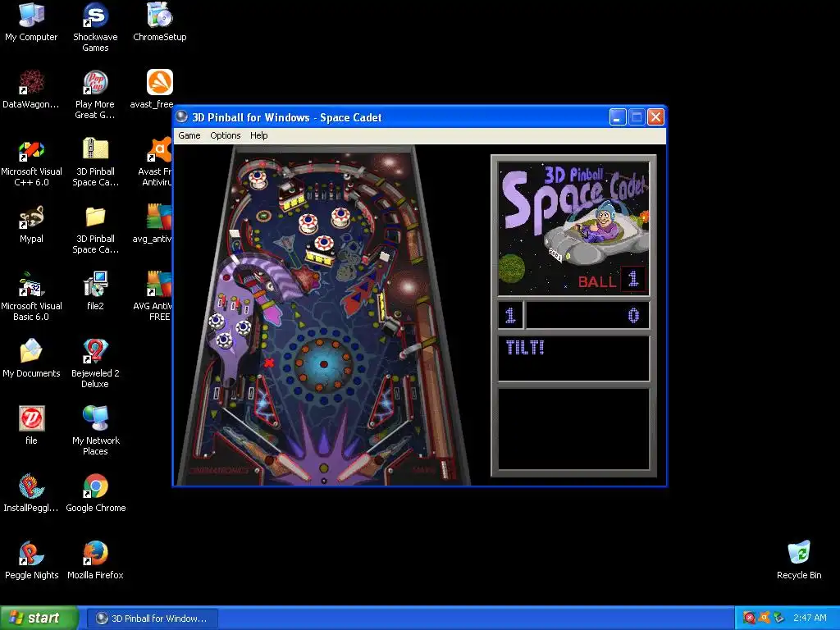This screenshot has width=840, height=630.
Task: Click the Windows start button
Action: coord(39,618)
